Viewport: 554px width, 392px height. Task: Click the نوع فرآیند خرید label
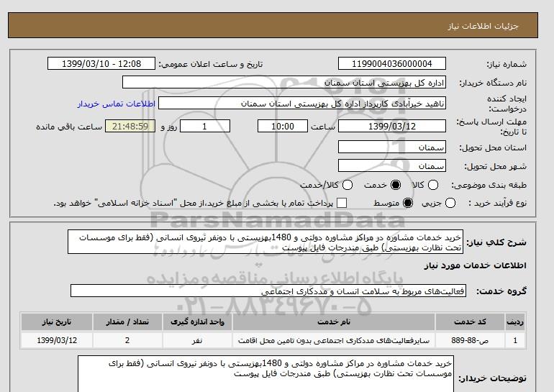click(x=497, y=203)
